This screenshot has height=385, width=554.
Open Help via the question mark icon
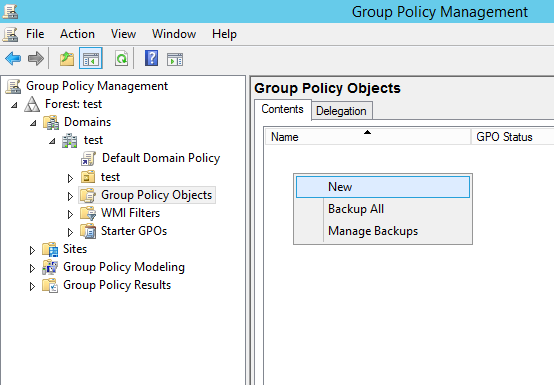point(151,58)
